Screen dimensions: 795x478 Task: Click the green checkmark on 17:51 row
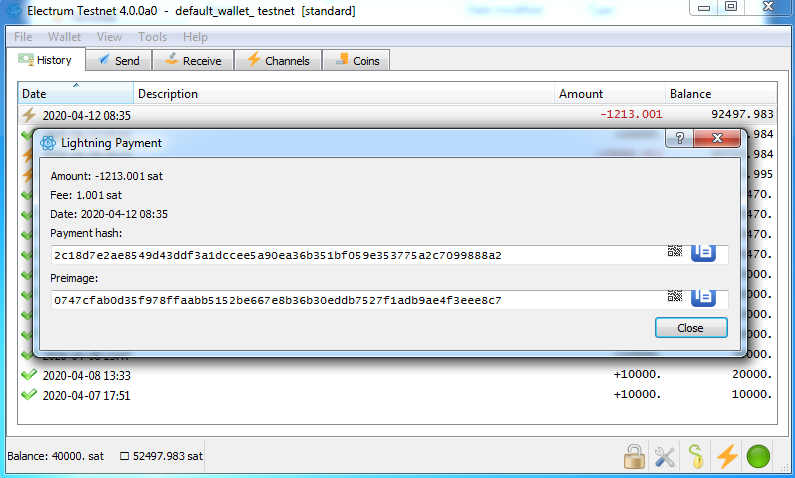point(29,394)
